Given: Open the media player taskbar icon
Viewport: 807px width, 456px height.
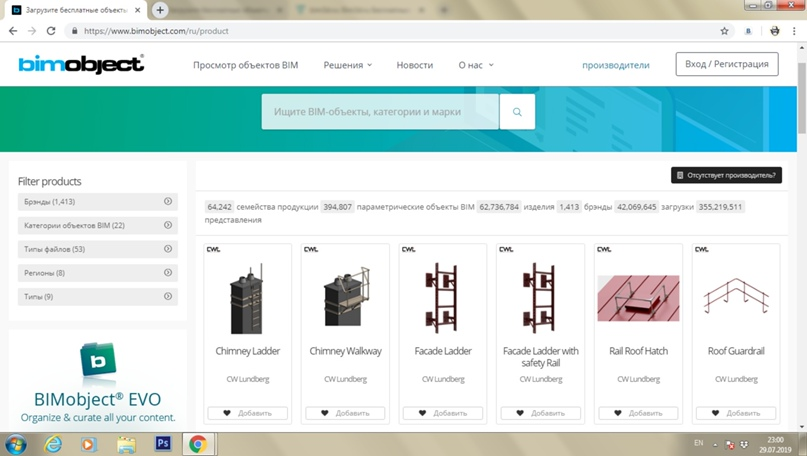Looking at the screenshot, I should point(89,444).
